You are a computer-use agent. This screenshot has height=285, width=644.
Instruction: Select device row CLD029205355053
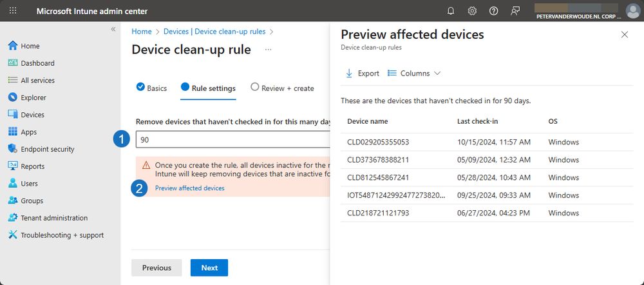(x=487, y=142)
